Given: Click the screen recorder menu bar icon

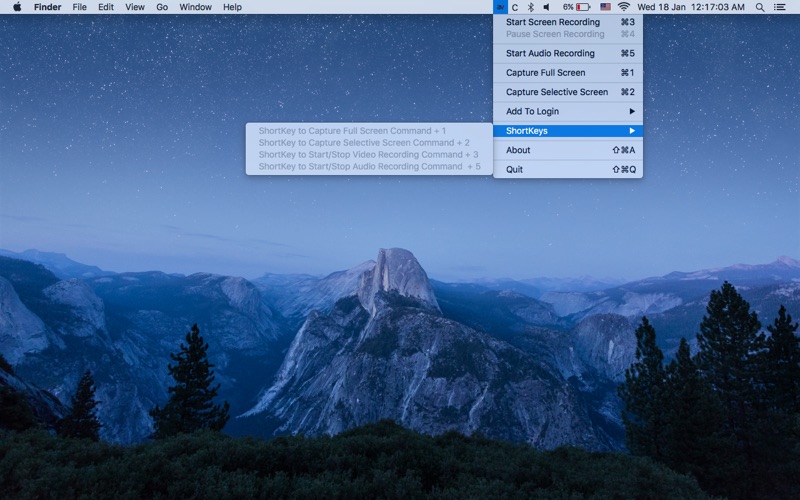Looking at the screenshot, I should (x=500, y=7).
